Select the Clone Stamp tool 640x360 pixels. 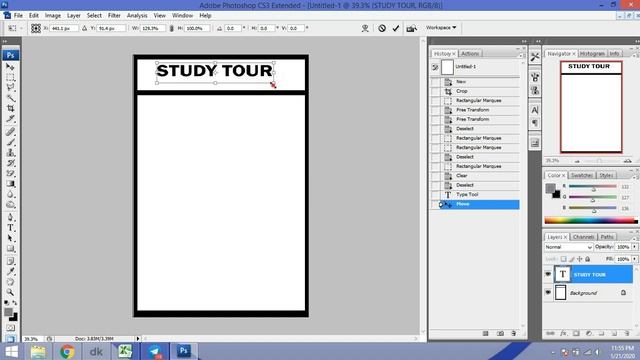11,153
